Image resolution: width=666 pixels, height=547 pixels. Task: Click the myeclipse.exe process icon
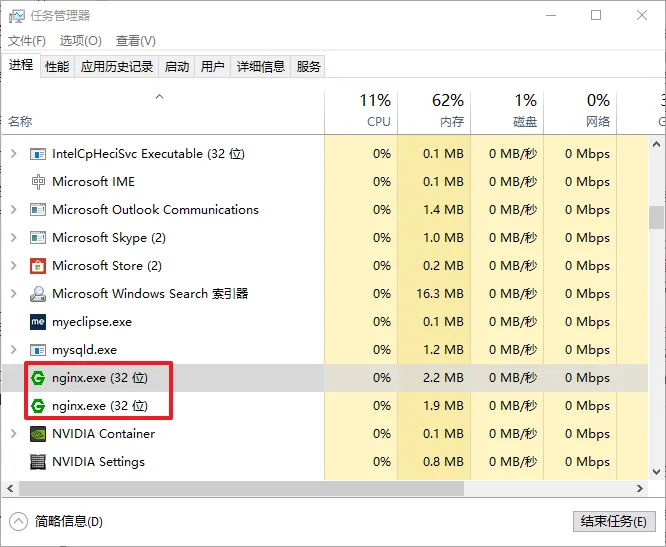tap(38, 322)
